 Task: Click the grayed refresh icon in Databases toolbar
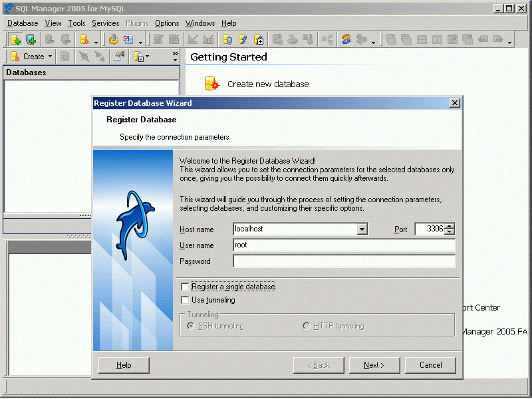coord(65,57)
